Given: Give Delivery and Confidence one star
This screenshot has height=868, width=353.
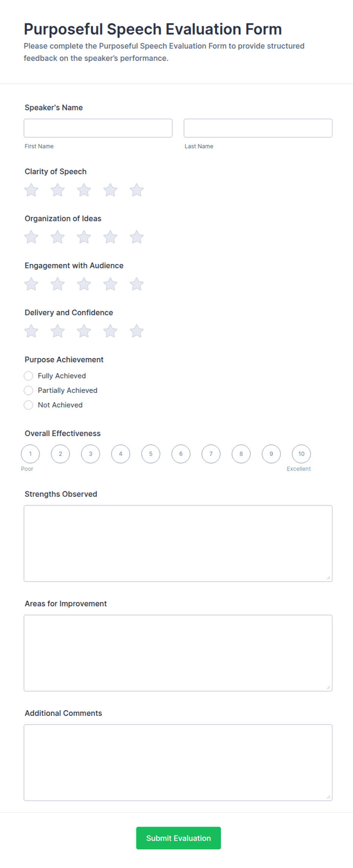Looking at the screenshot, I should [x=31, y=331].
